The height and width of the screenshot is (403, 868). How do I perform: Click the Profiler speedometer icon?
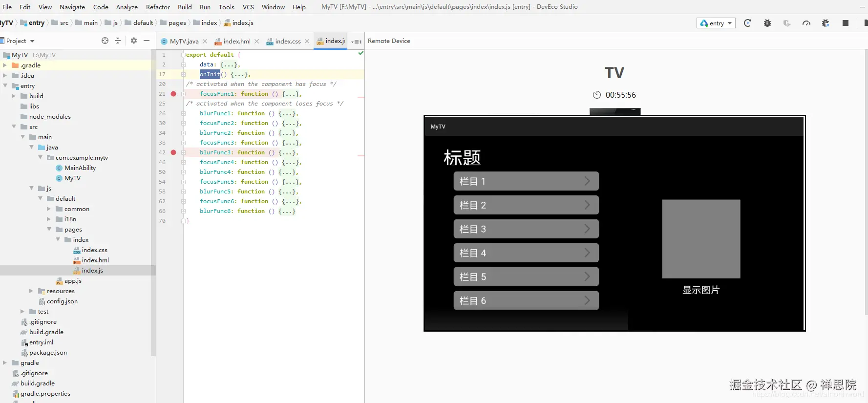tap(806, 23)
